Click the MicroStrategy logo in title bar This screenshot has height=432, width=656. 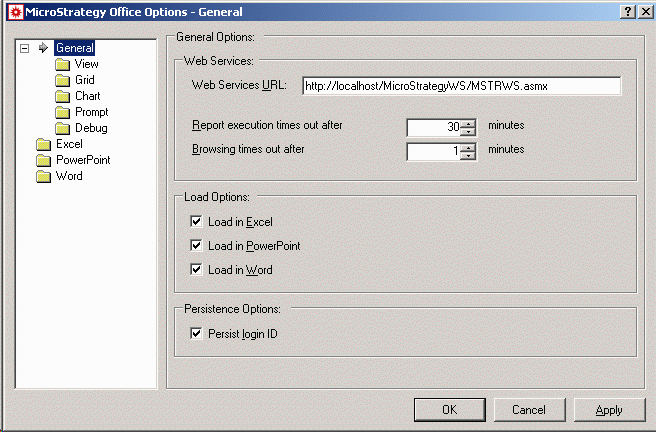(x=15, y=12)
